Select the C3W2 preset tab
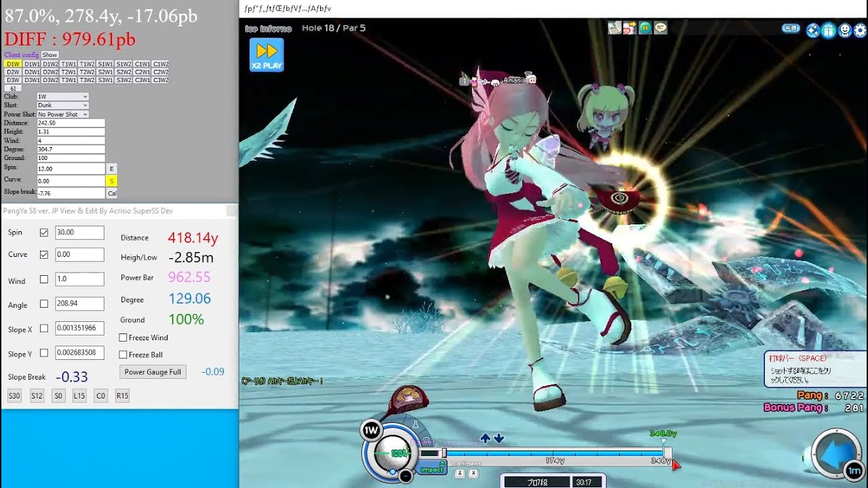The width and height of the screenshot is (868, 488). point(161,80)
